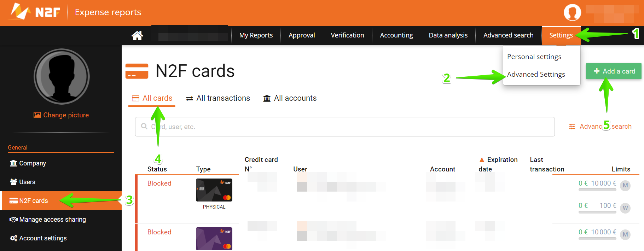Click the Limits column header

(621, 169)
